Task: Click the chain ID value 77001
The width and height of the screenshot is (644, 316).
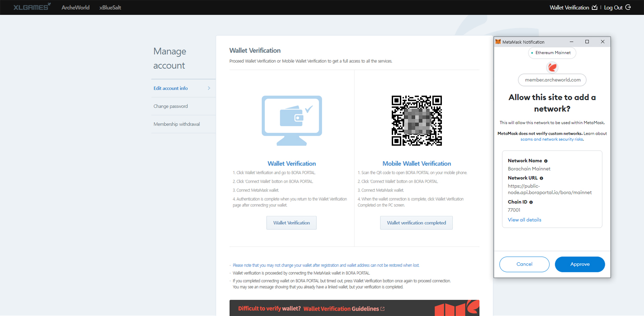Action: tap(514, 210)
